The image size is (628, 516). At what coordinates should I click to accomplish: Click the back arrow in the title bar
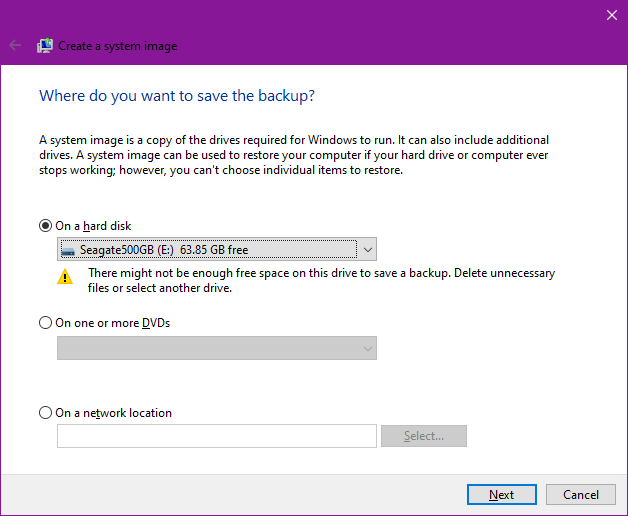[15, 45]
